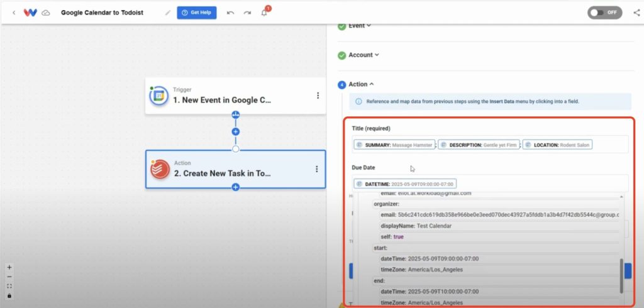Zoom out on the canvas

pos(9,277)
